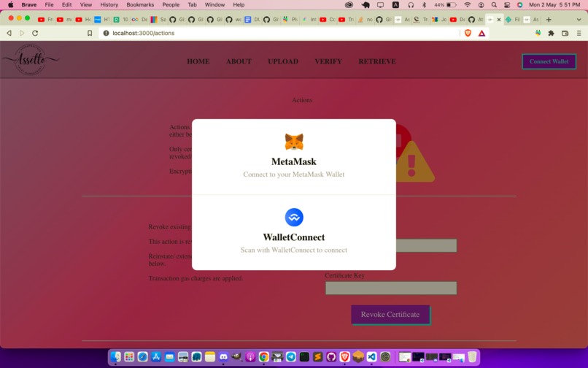
Task: Choose the WalletConnect blue logo icon
Action: coord(294,218)
